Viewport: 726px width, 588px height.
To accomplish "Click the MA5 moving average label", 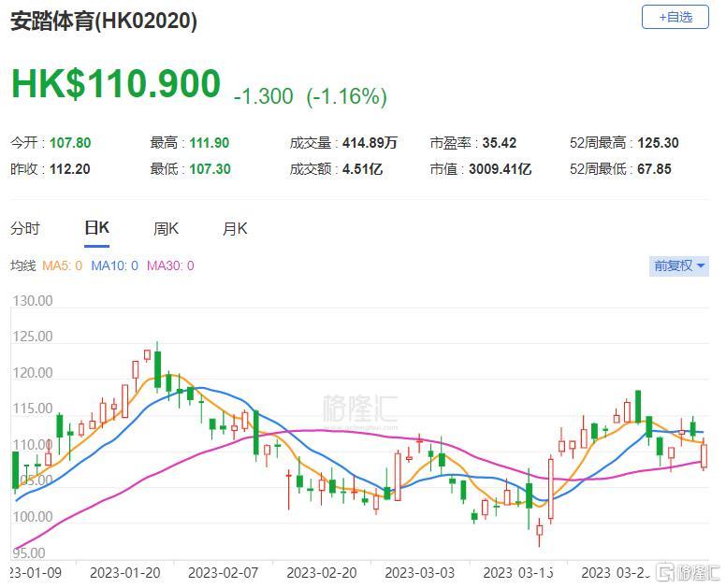I will (62, 266).
